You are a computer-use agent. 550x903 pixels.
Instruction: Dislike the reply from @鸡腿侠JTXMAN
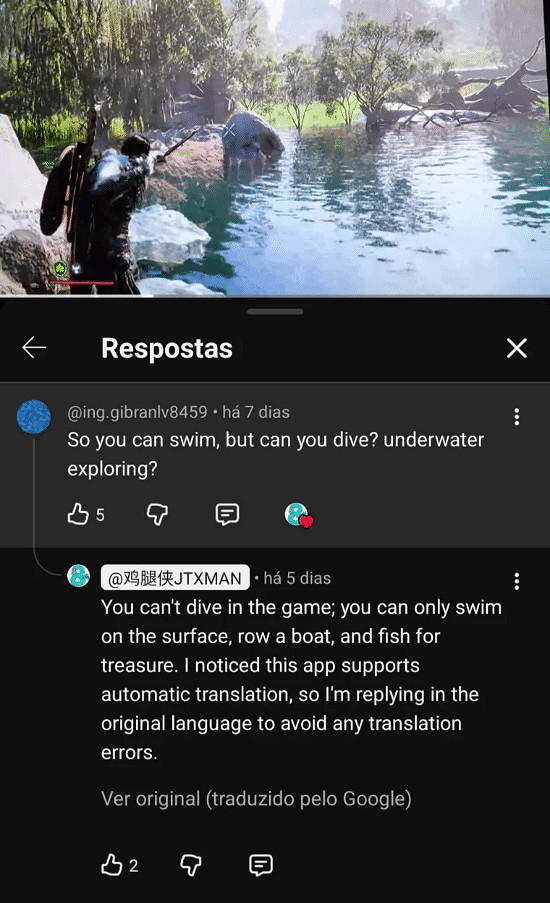191,864
